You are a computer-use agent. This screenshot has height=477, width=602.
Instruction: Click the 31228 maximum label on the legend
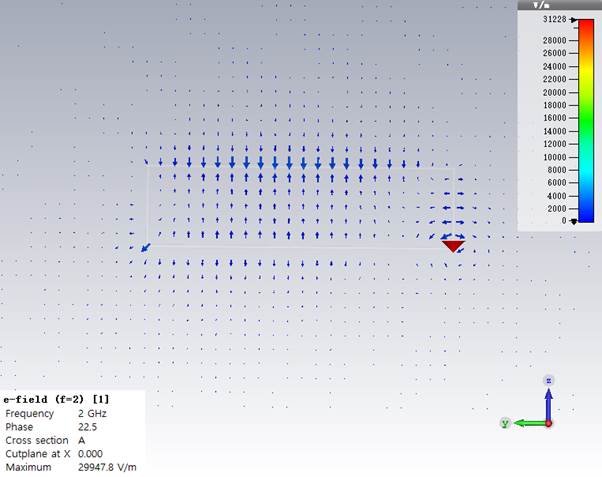pos(554,20)
